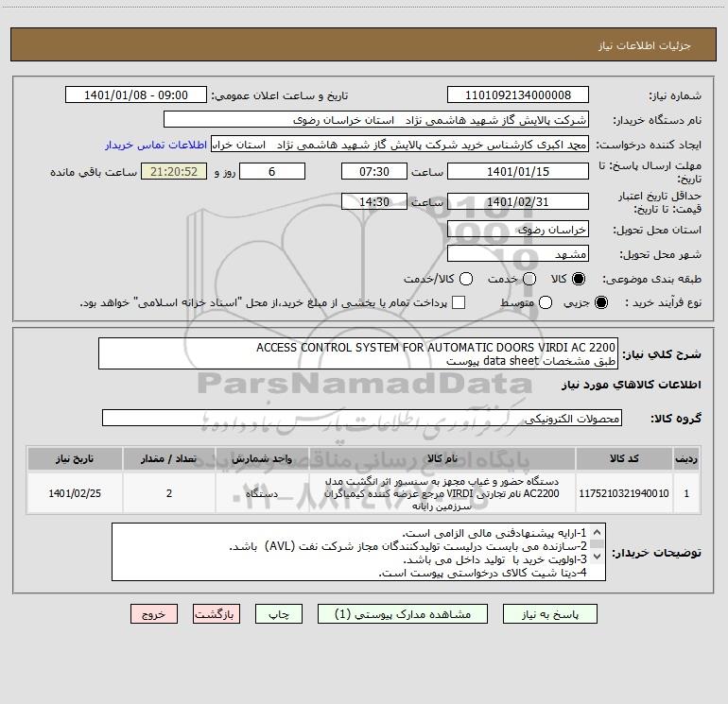Select the متوسط purchase type radio
728x704 pixels.
coord(546,302)
